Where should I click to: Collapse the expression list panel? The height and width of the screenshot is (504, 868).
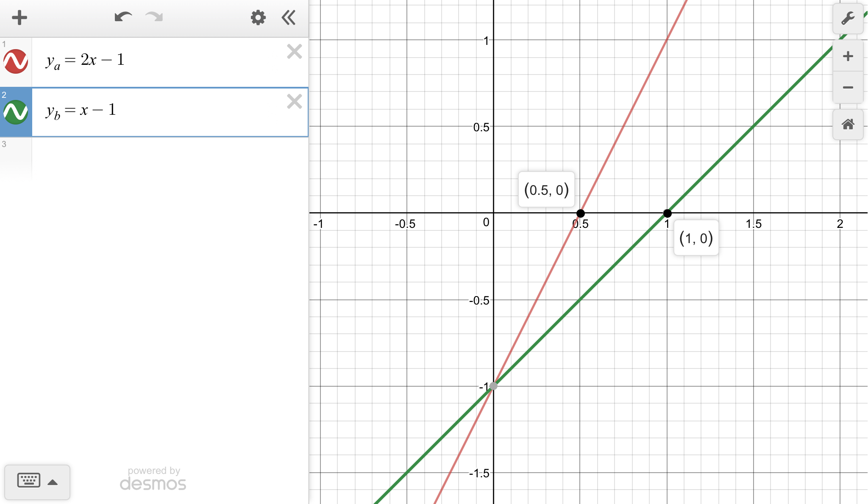click(289, 18)
